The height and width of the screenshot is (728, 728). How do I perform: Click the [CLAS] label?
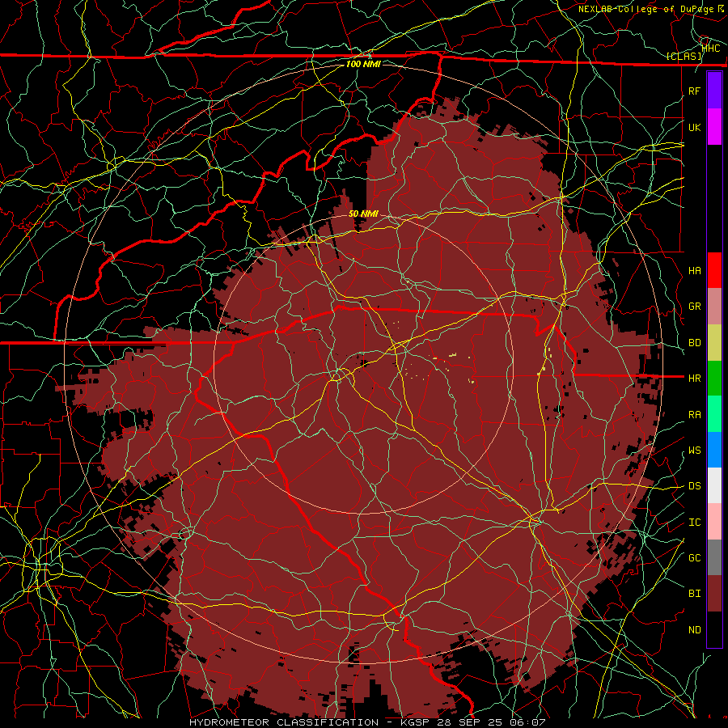[x=684, y=57]
